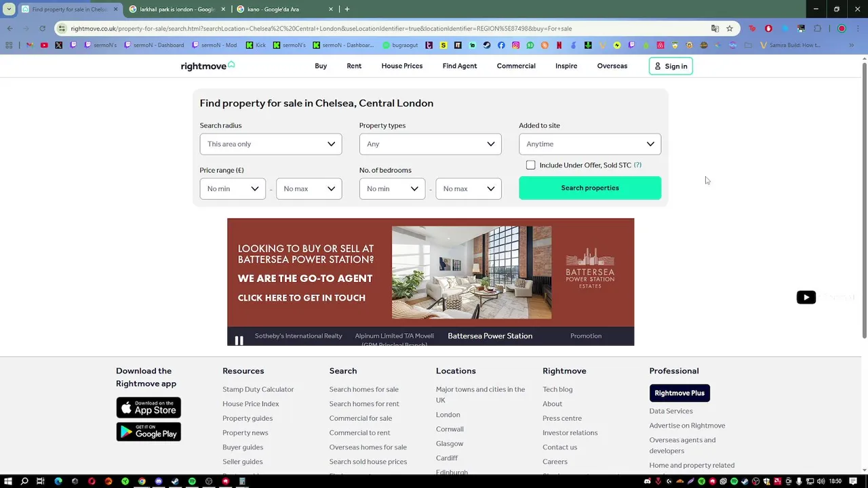This screenshot has height=488, width=868.
Task: Open the tab search dropdown arrow
Action: [x=9, y=9]
